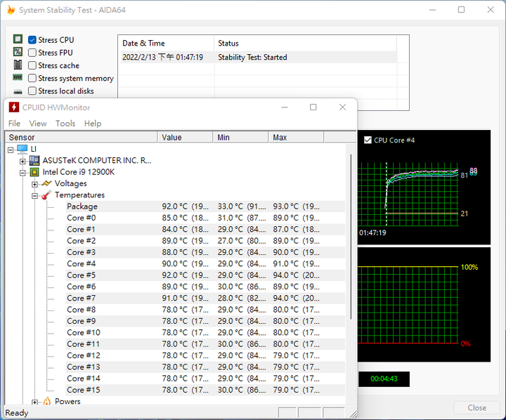Click the HWMonitor window resize grip
This screenshot has height=420, width=506.
click(x=353, y=414)
